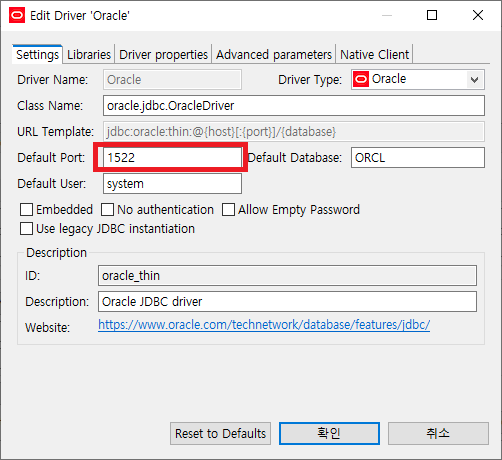
Task: Click the Oracle logo icon in title bar
Action: point(17,15)
